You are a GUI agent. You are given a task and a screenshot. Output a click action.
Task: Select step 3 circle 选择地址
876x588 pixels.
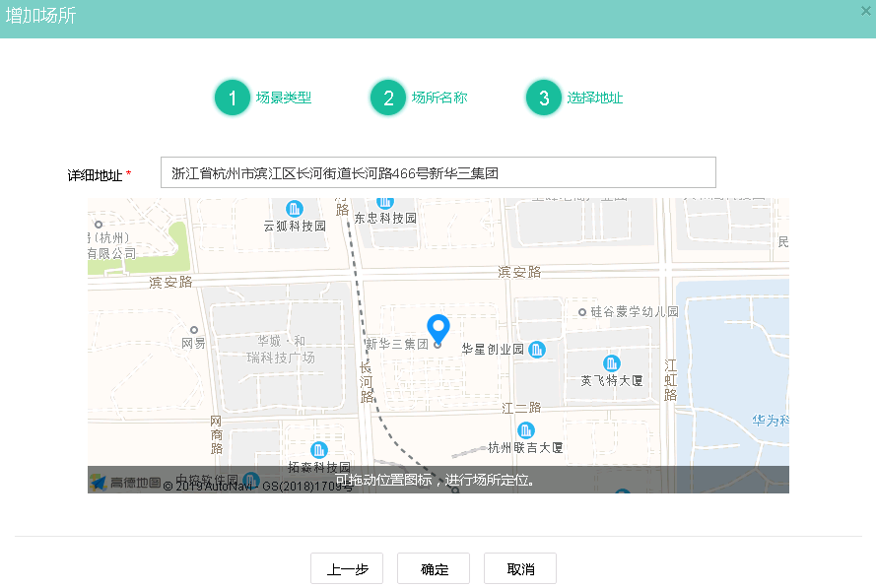tap(544, 98)
